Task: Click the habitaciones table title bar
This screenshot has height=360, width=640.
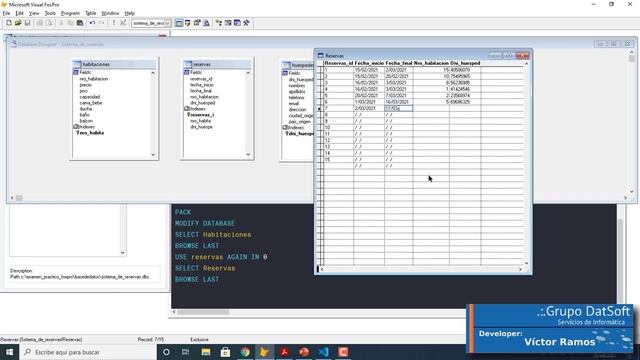Action: (x=114, y=64)
